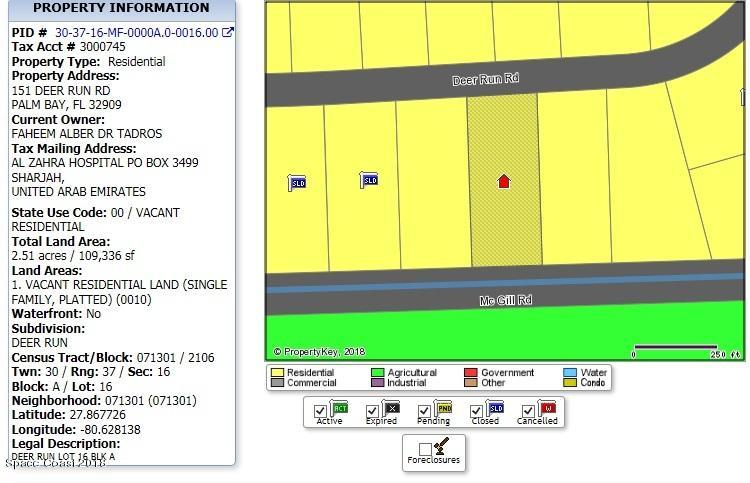Click the yellow PND Pending flag icon

(x=443, y=408)
